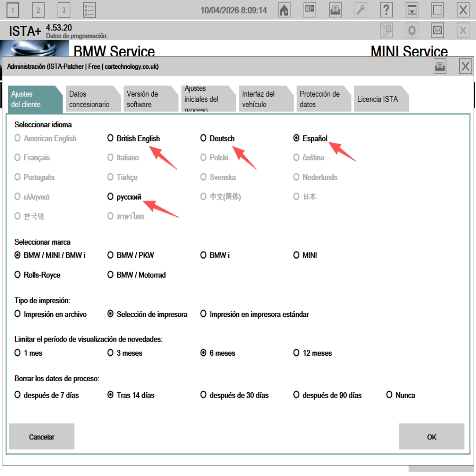Select Nederlands language option
The height and width of the screenshot is (476, 476).
tap(315, 177)
